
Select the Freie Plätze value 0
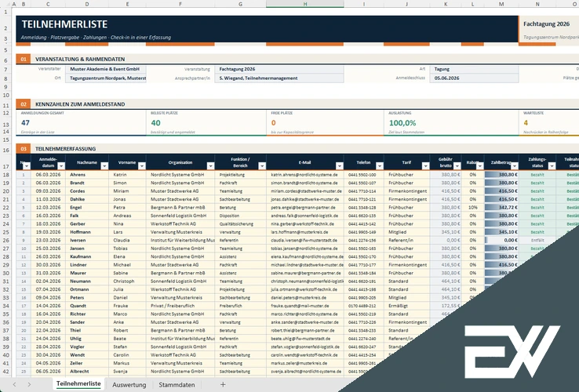[274, 123]
